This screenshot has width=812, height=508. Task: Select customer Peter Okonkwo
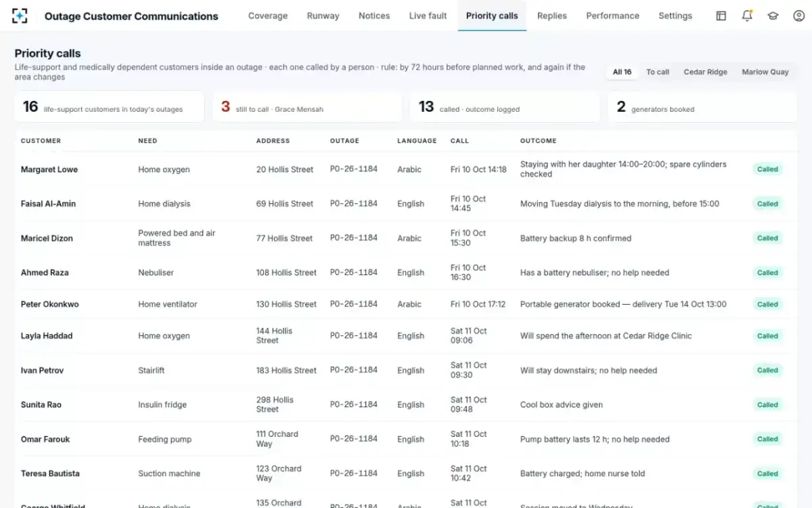[49, 305]
